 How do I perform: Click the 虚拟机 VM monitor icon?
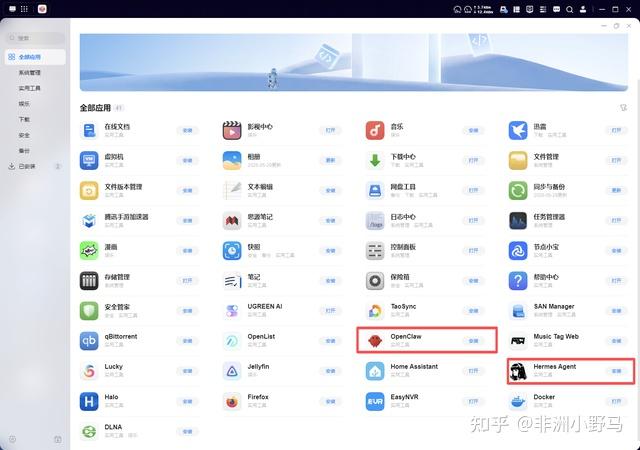pyautogui.click(x=89, y=160)
